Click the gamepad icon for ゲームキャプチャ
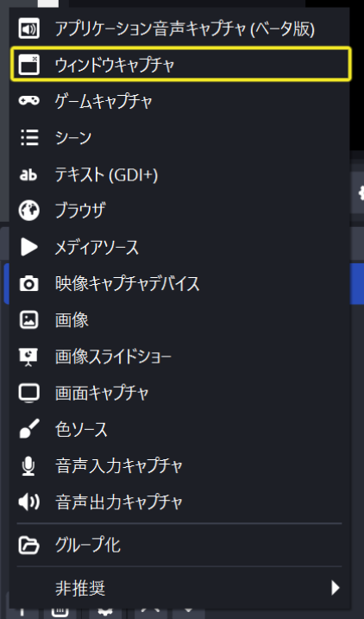Viewport: 364px width, 619px height. tap(28, 101)
